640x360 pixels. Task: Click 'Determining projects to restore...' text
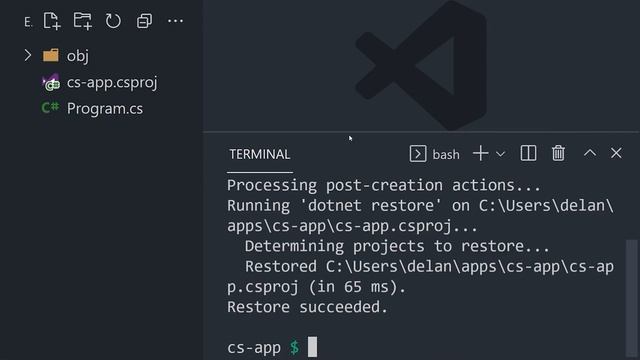click(397, 246)
